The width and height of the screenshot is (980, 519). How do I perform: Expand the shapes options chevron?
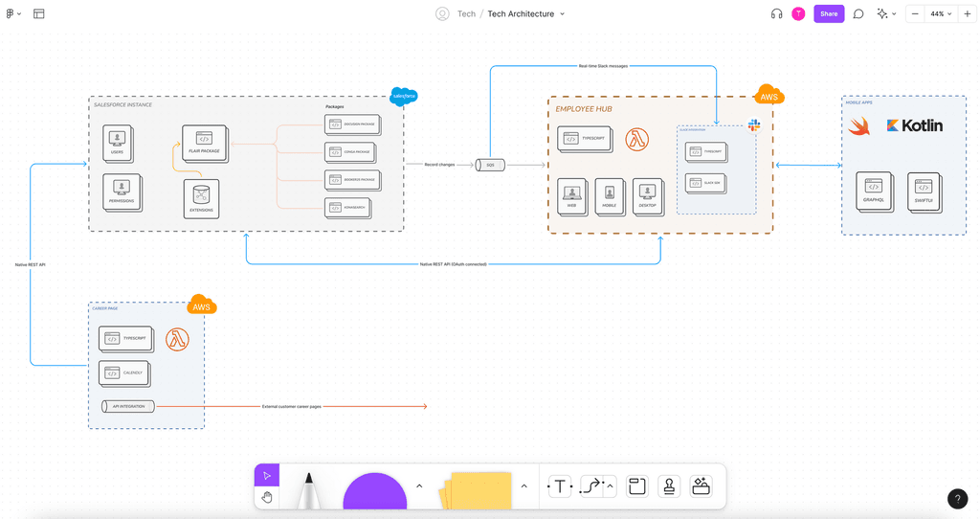[419, 485]
